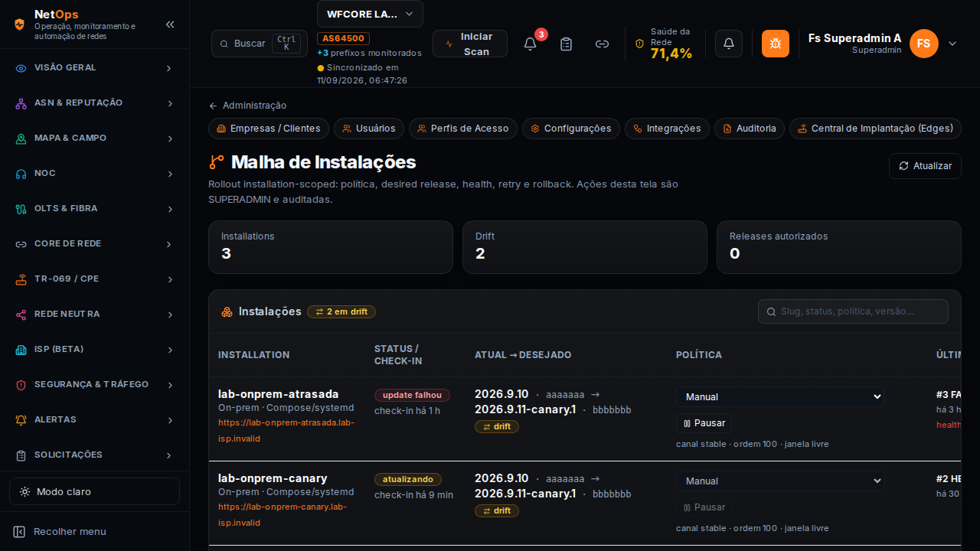Click the Instalações cubes icon
Screen dimensions: 980x551
tap(227, 311)
